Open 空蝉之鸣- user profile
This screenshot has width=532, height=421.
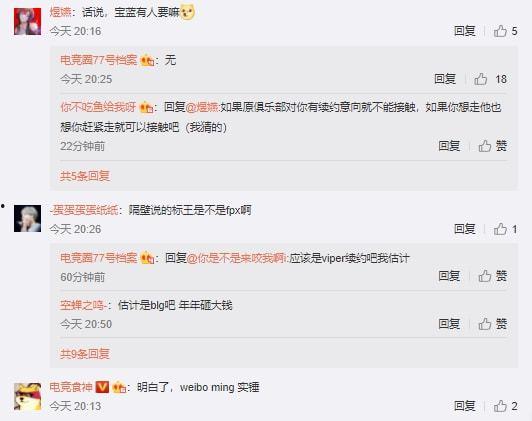click(x=84, y=305)
